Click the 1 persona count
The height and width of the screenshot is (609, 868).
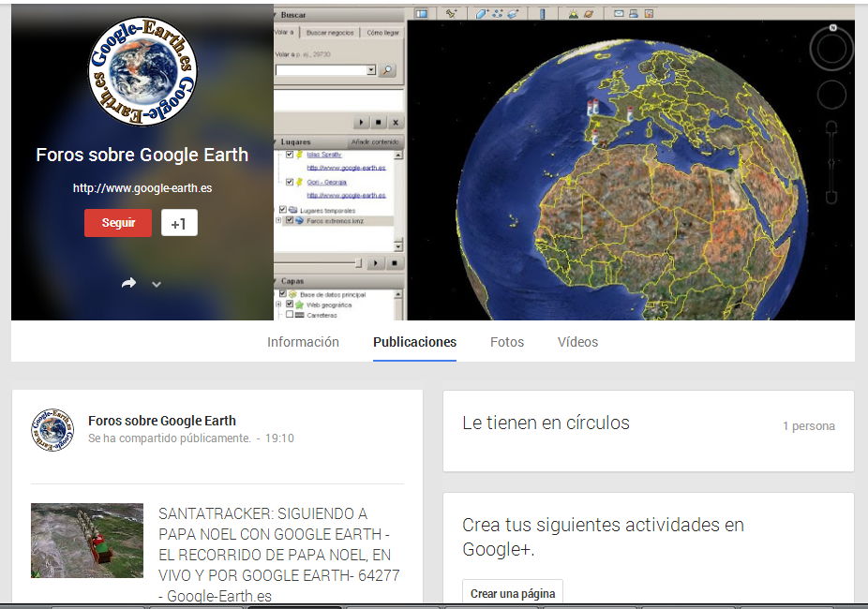point(808,426)
